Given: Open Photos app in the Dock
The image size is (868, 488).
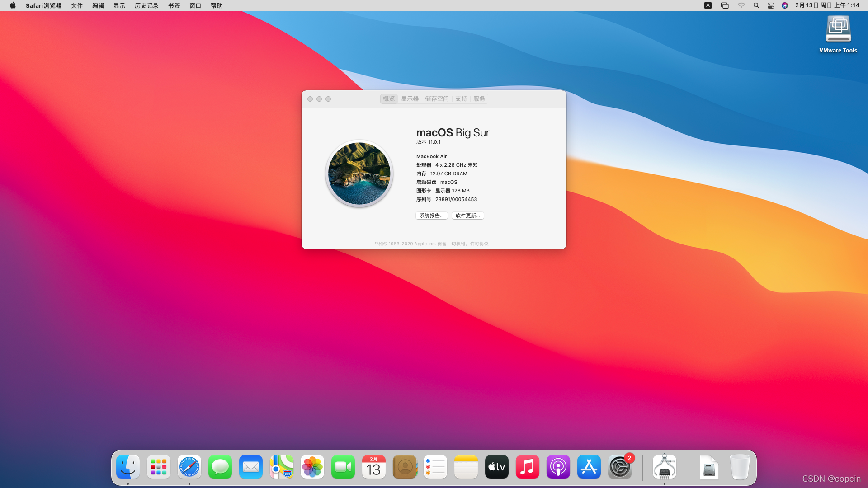Looking at the screenshot, I should (312, 467).
